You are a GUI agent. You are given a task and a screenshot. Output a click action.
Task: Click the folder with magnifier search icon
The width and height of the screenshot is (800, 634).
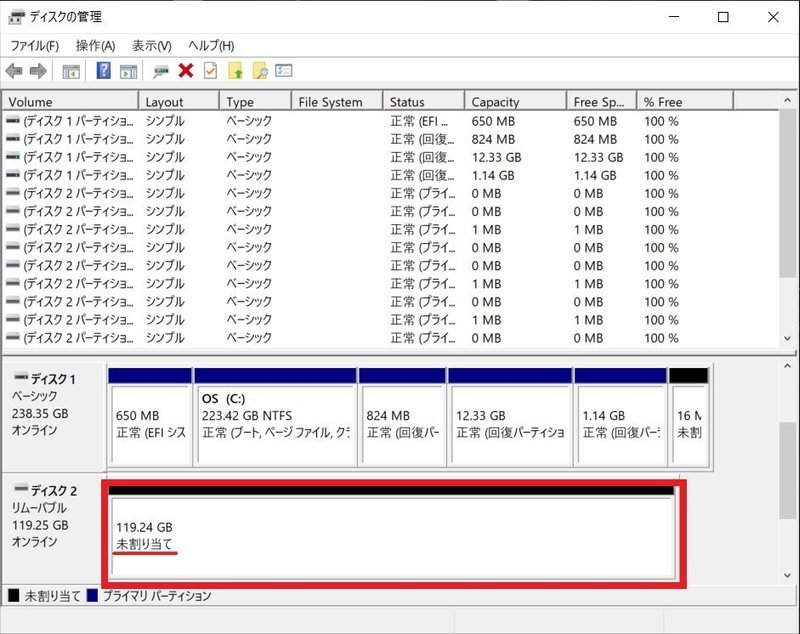click(x=261, y=70)
